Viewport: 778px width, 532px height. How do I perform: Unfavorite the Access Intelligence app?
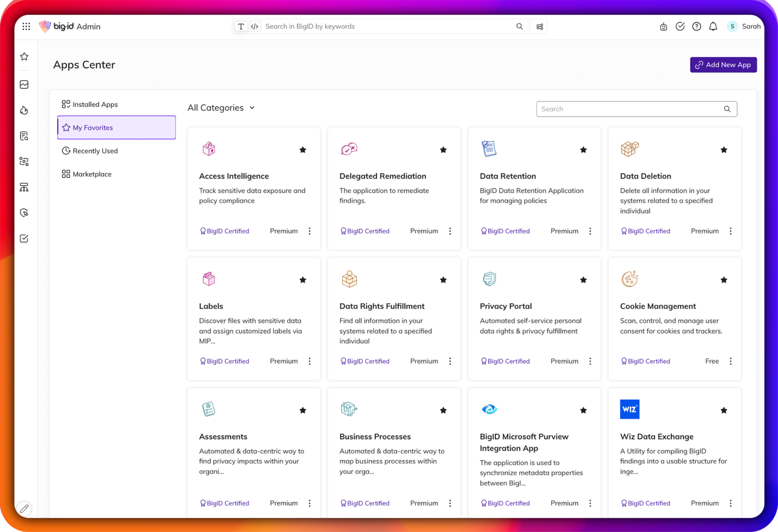(x=303, y=150)
